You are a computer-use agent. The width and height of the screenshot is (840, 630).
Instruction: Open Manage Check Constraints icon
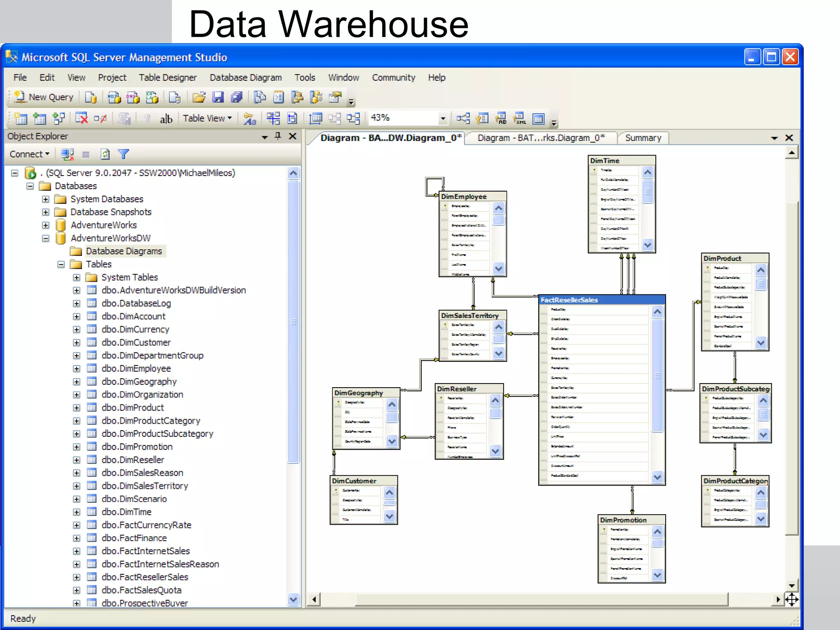(539, 119)
